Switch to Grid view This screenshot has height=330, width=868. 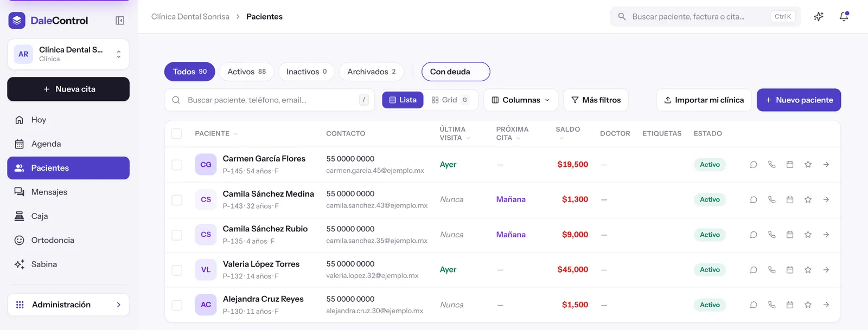(450, 100)
